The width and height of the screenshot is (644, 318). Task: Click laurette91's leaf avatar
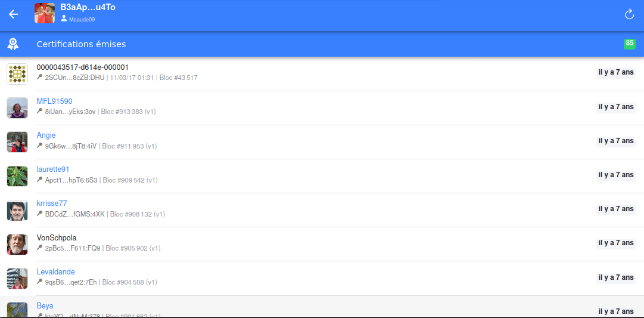tap(17, 176)
